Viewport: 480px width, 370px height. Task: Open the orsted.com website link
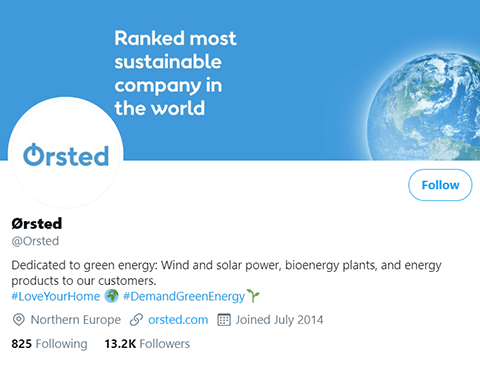(178, 320)
